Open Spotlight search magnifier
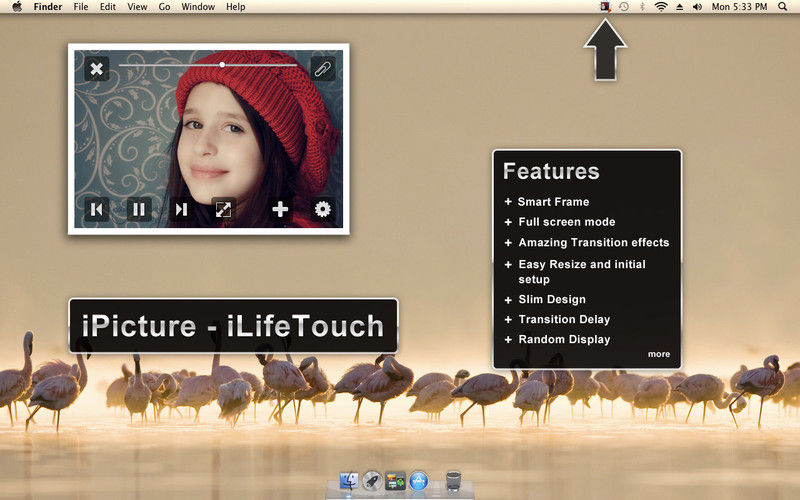Viewport: 800px width, 500px height. tap(783, 7)
